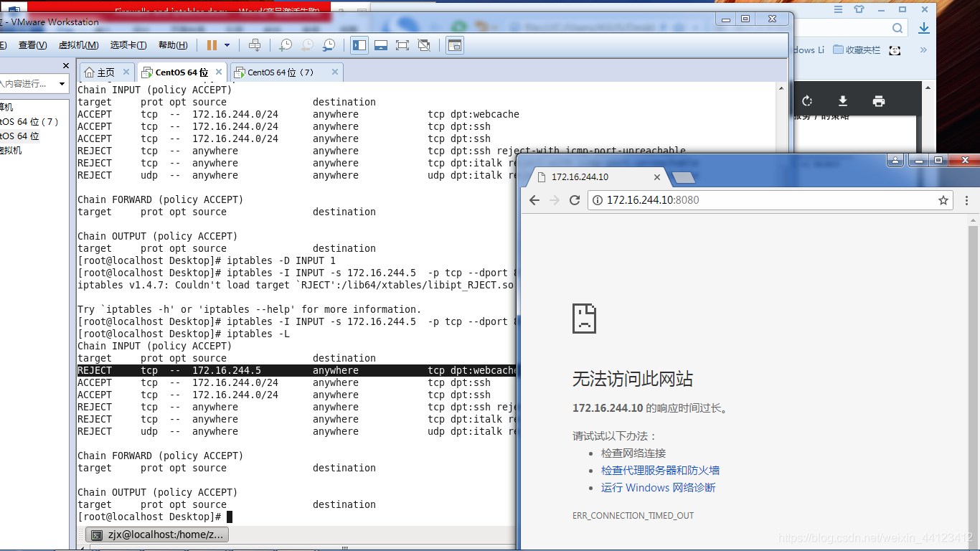Viewport: 980px width, 551px height.
Task: View site information icon in address bar
Action: point(598,200)
